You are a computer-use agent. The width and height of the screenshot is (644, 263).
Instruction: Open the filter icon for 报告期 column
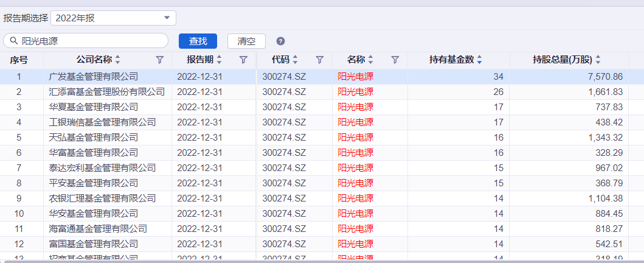[244, 60]
